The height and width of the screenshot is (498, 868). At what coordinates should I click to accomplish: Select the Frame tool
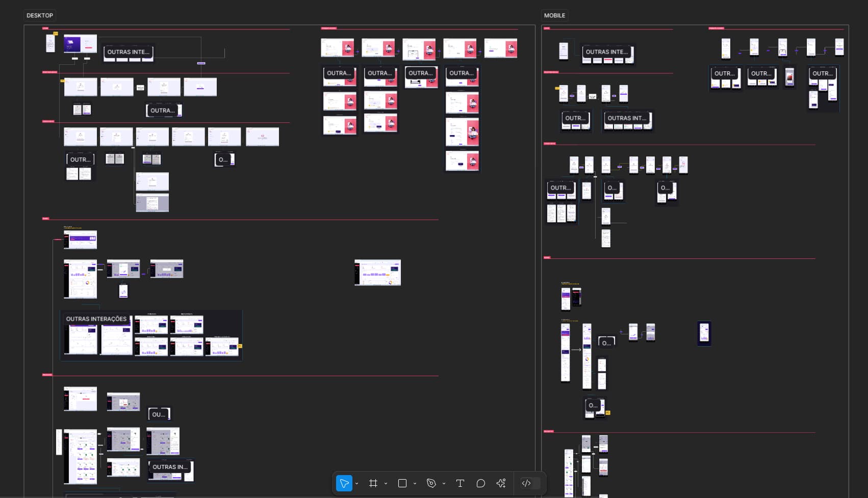tap(373, 483)
